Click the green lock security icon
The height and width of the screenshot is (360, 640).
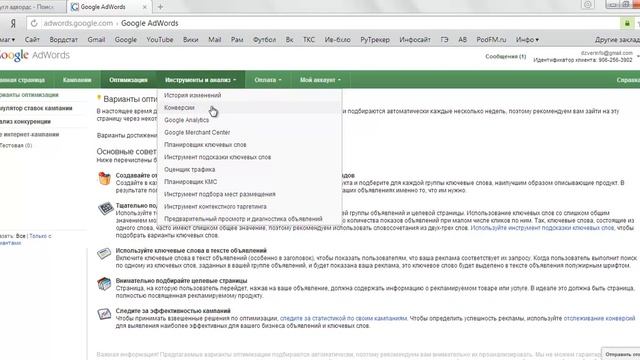coord(627,23)
